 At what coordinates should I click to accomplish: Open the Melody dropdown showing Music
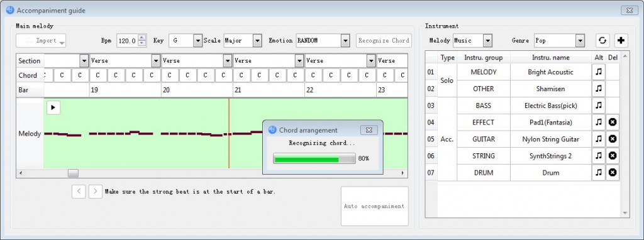(473, 41)
